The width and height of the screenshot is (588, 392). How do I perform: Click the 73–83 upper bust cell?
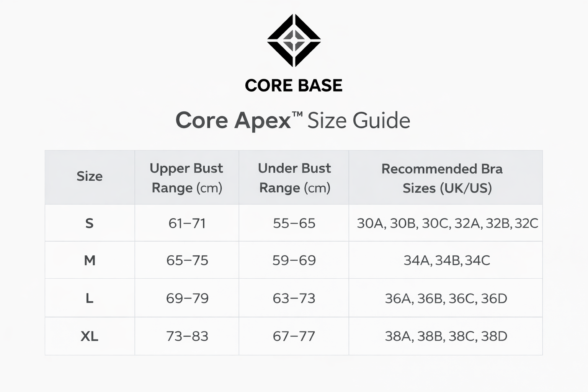187,336
